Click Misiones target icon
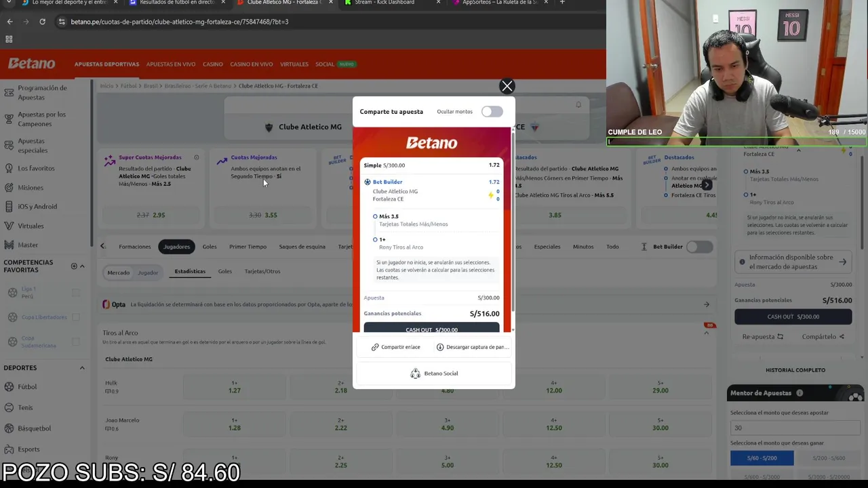The width and height of the screenshot is (868, 488). (x=9, y=187)
